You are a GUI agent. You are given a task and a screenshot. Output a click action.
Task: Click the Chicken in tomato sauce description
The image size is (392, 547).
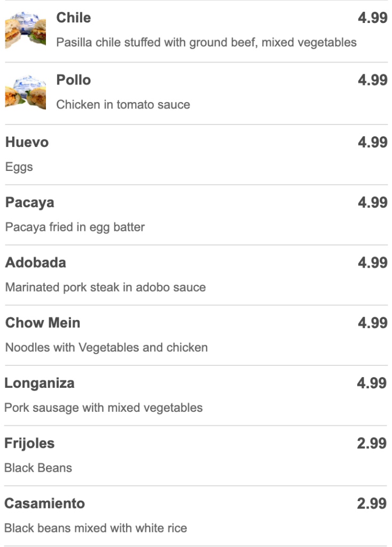pos(123,105)
